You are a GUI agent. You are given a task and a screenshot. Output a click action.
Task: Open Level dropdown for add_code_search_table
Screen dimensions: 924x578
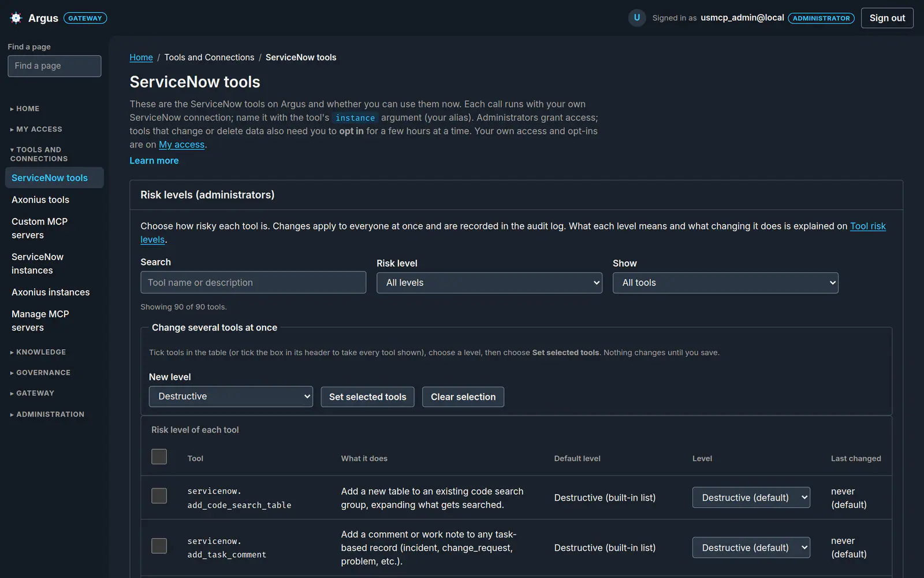751,498
